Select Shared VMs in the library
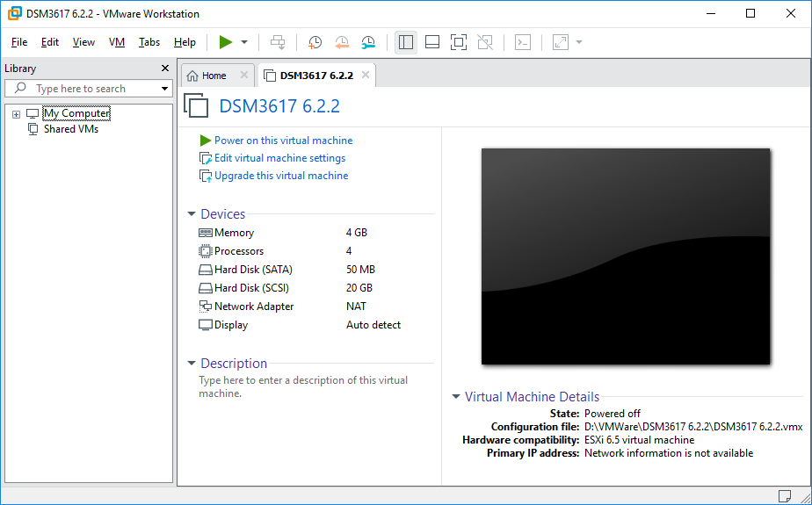This screenshot has width=812, height=505. click(71, 129)
